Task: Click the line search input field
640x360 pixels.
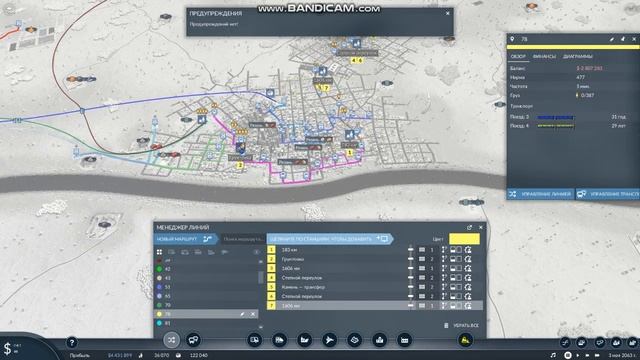Action: click(x=242, y=239)
